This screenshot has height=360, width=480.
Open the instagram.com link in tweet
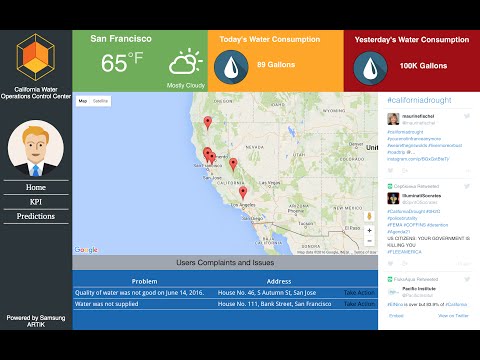(418, 159)
